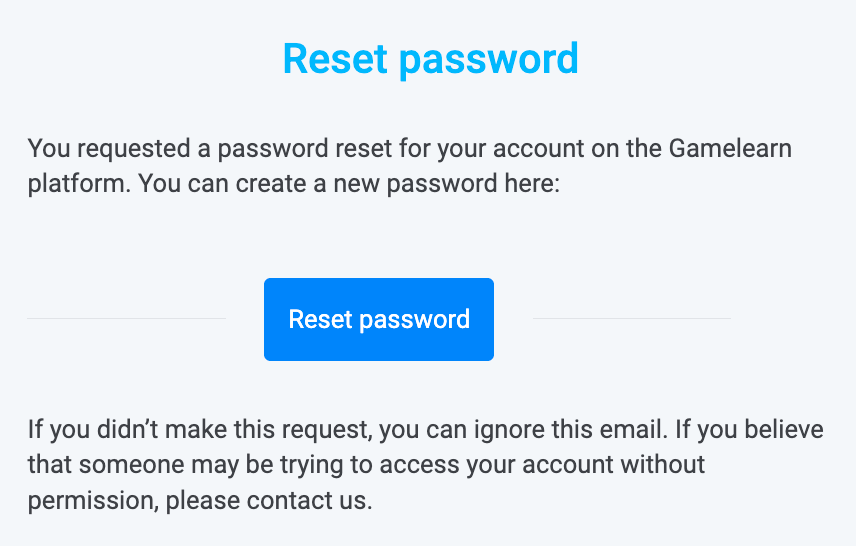856x546 pixels.
Task: Click the word 'password' in the heading
Action: [489, 61]
